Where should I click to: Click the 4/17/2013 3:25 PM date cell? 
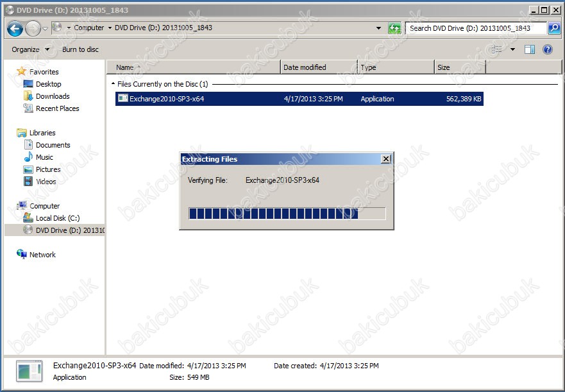click(313, 99)
